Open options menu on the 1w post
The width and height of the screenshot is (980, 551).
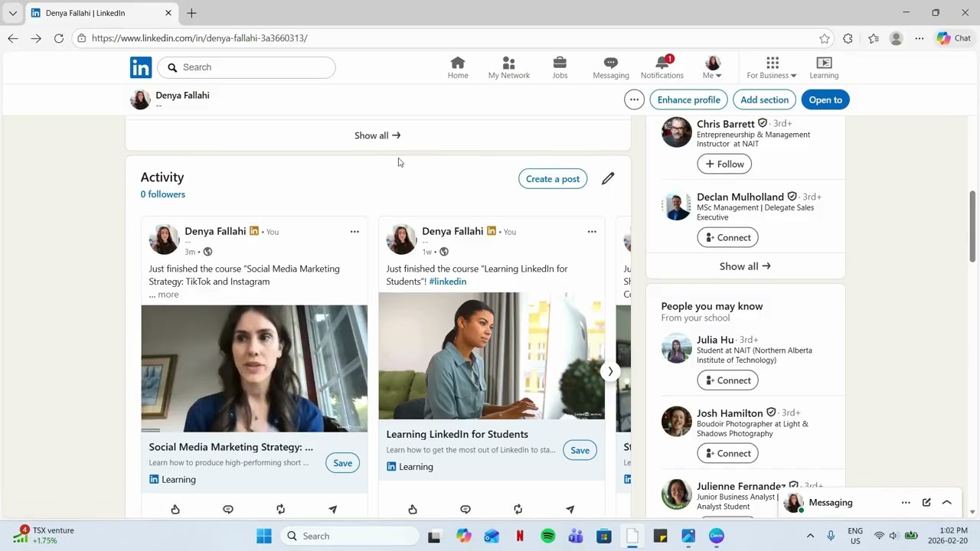click(x=592, y=231)
